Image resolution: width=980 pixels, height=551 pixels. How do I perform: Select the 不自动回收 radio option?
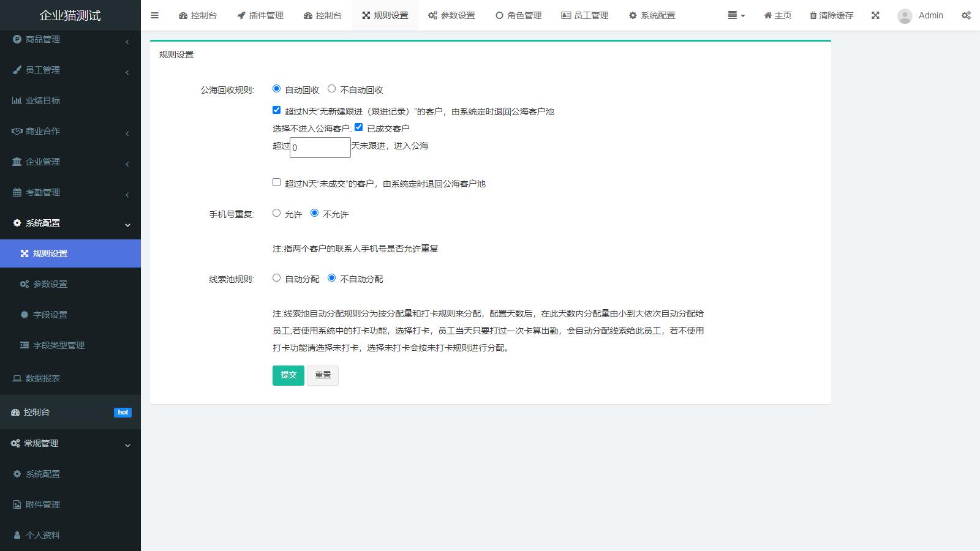tap(331, 89)
